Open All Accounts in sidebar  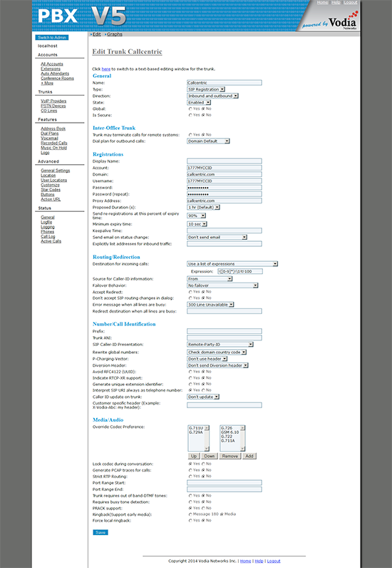(52, 64)
